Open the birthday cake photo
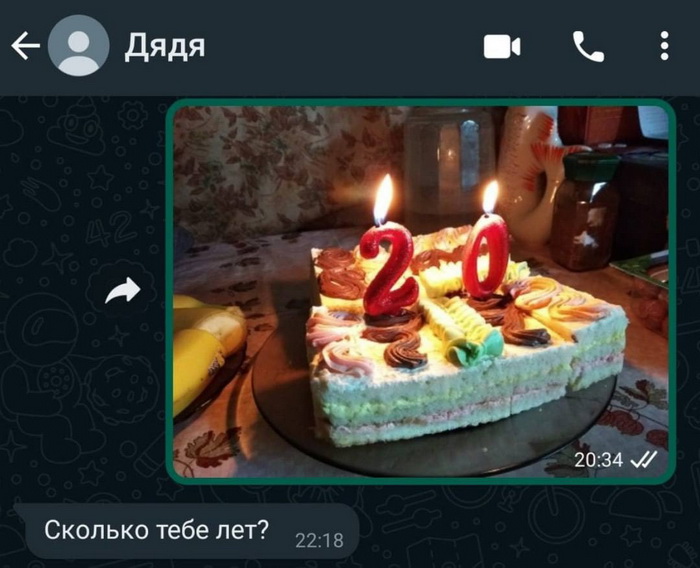Viewport: 700px width, 568px height. (421, 292)
